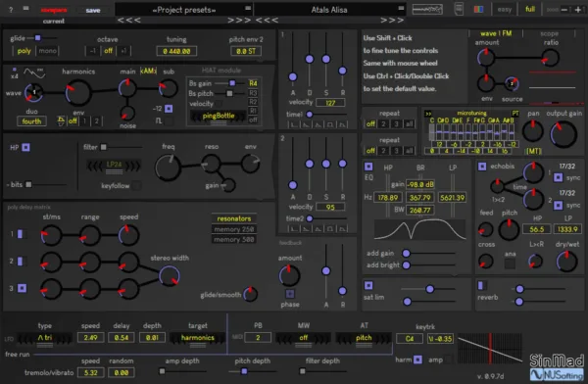
Task: Click octave -1 button
Action: (x=93, y=51)
